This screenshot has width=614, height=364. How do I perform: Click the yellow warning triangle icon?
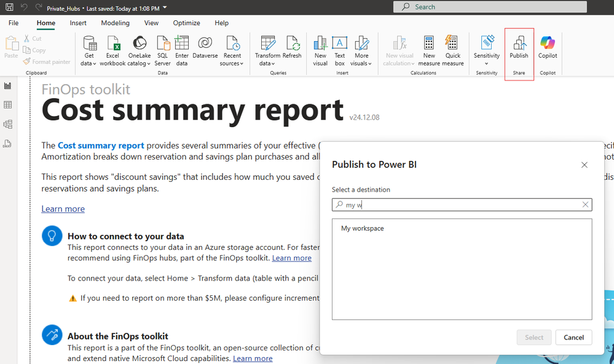(73, 298)
